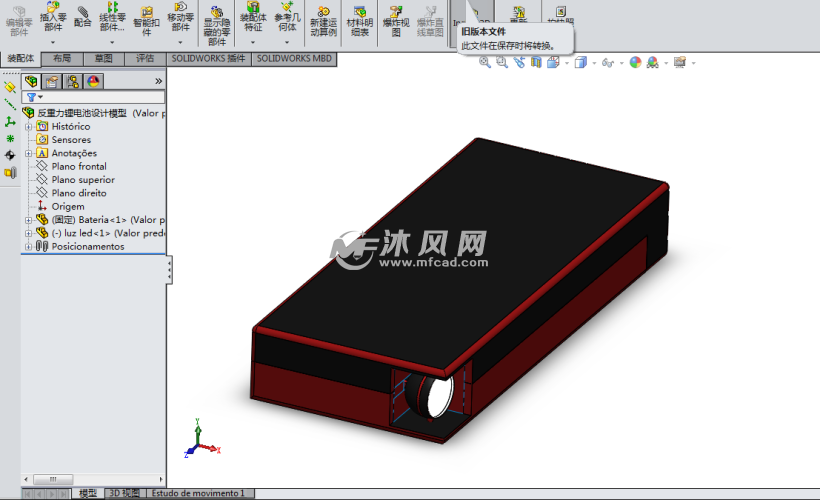Open the Reference Geometry dropdown arrow

pyautogui.click(x=287, y=42)
